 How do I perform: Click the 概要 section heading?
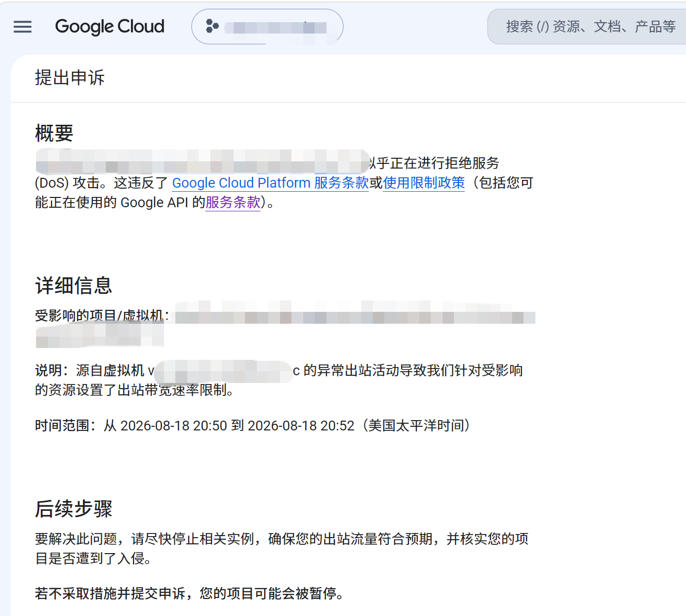point(54,133)
